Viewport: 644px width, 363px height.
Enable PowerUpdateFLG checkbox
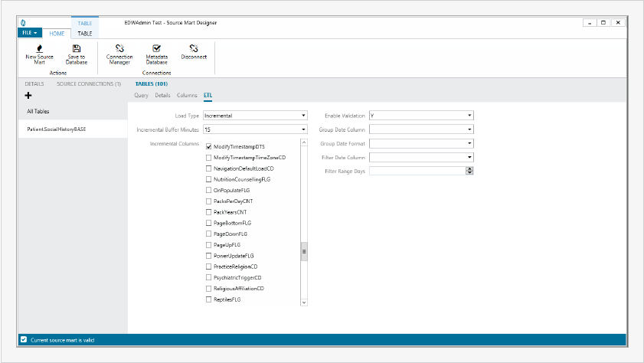(208, 256)
